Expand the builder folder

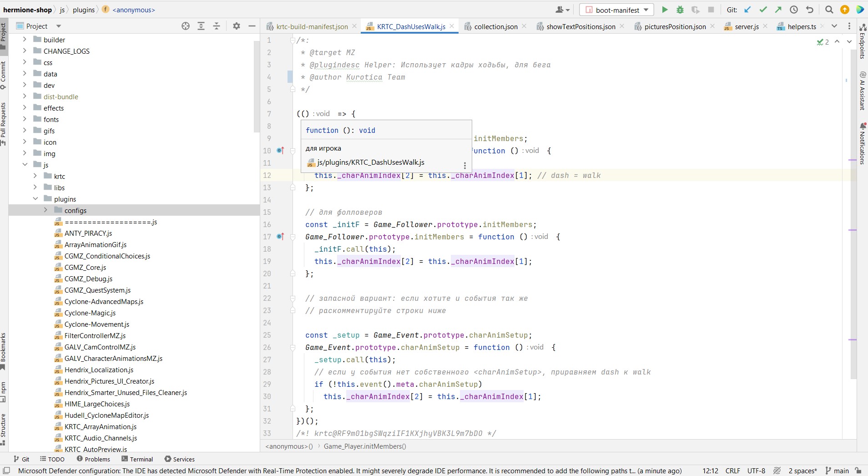point(25,40)
